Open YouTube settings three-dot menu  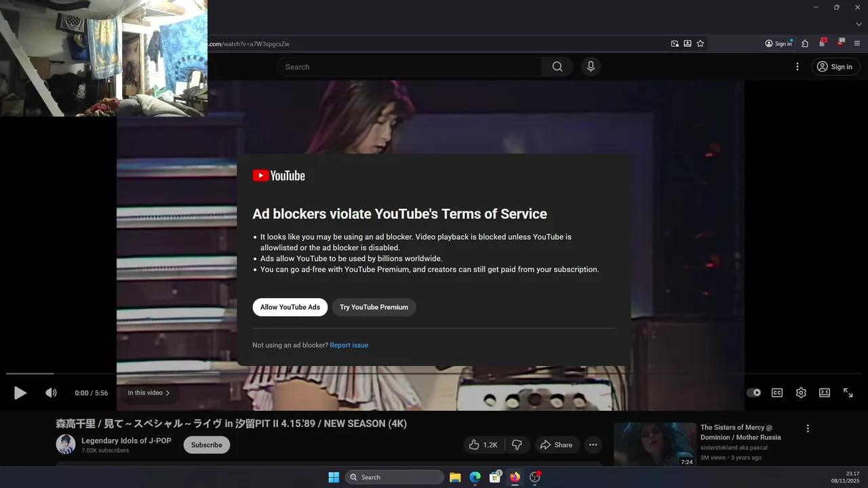(797, 66)
